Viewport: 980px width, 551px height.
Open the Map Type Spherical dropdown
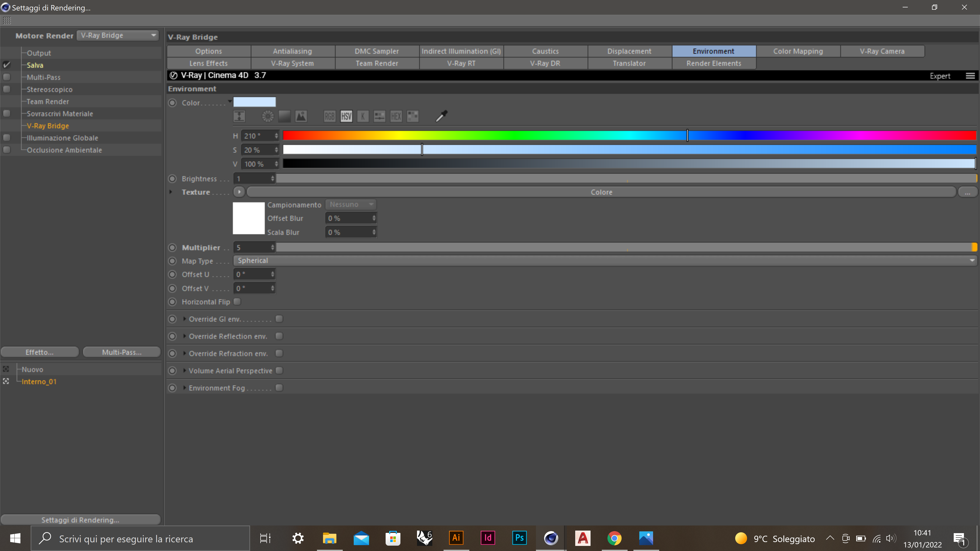605,260
